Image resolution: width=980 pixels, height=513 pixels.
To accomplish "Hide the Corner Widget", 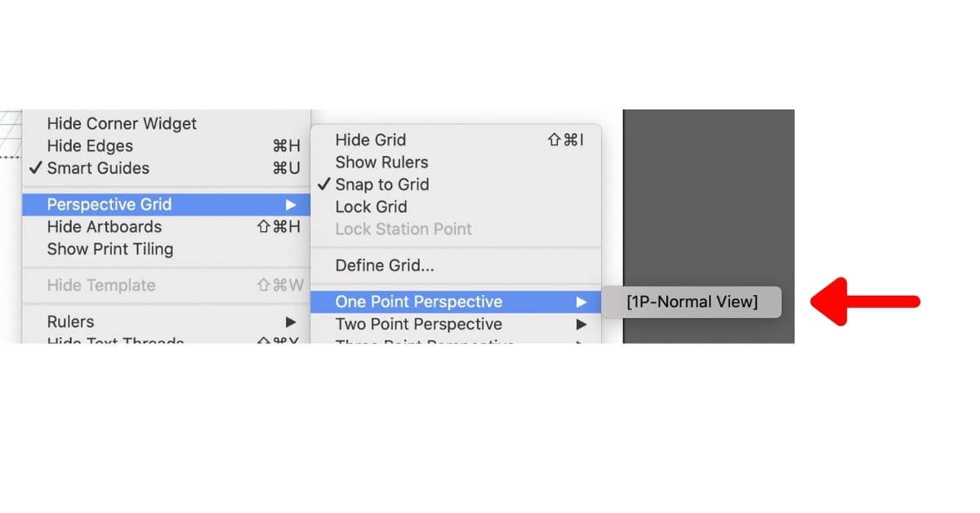I will 122,123.
